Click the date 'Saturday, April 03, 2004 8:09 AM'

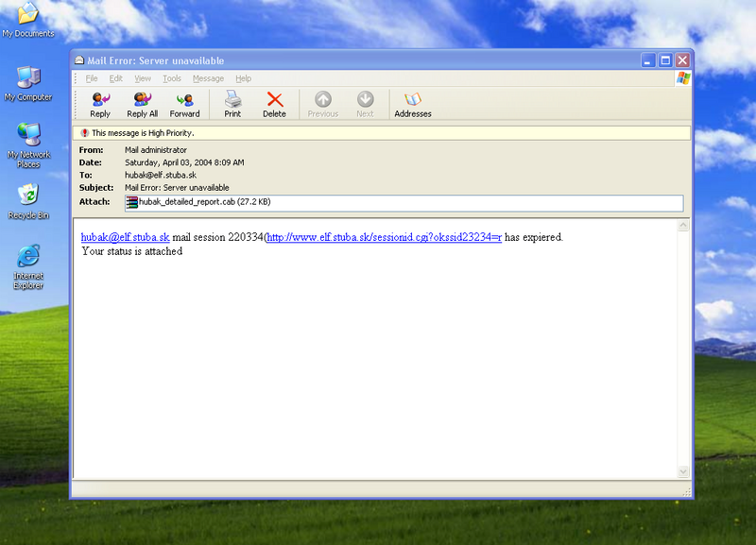pyautogui.click(x=184, y=162)
